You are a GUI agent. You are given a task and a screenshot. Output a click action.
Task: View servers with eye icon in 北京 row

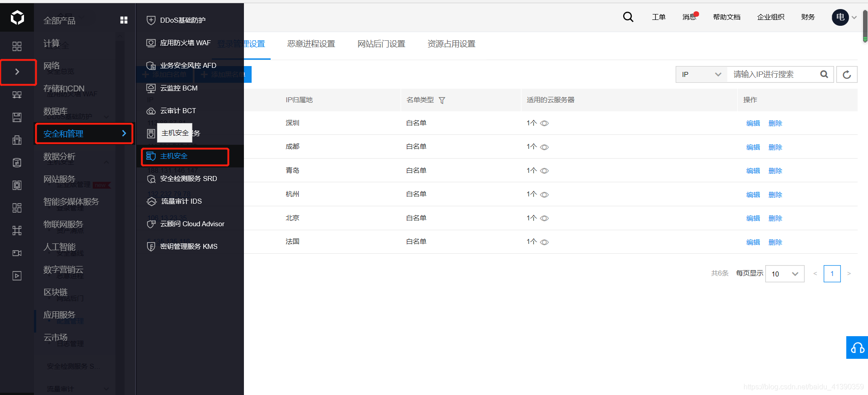544,218
